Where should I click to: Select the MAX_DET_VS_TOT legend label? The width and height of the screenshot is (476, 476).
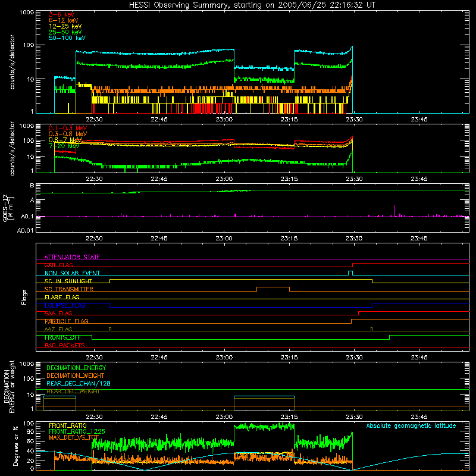[x=74, y=437]
